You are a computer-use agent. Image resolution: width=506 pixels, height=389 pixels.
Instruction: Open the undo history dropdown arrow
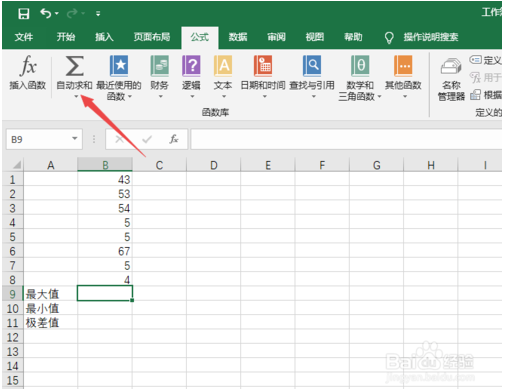pos(57,14)
